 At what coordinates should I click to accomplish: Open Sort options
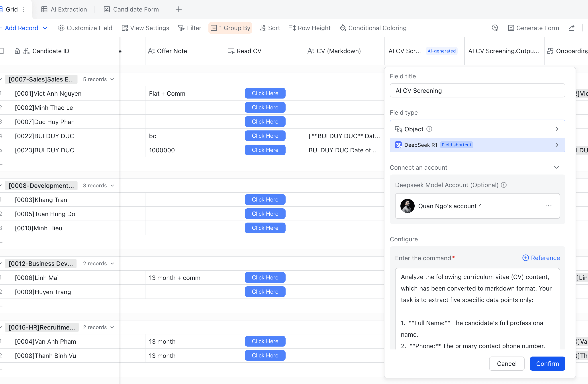(x=270, y=28)
